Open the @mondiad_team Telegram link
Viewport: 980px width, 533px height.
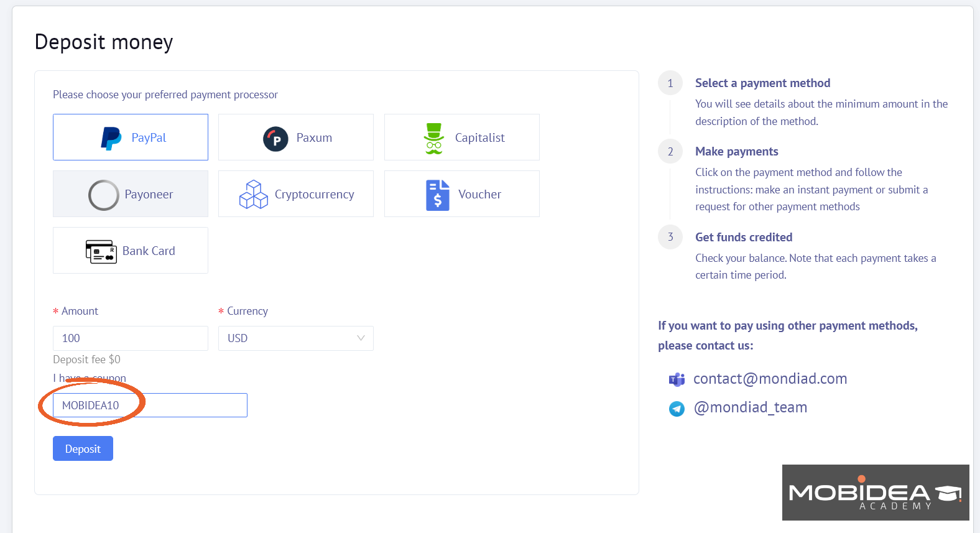[751, 407]
